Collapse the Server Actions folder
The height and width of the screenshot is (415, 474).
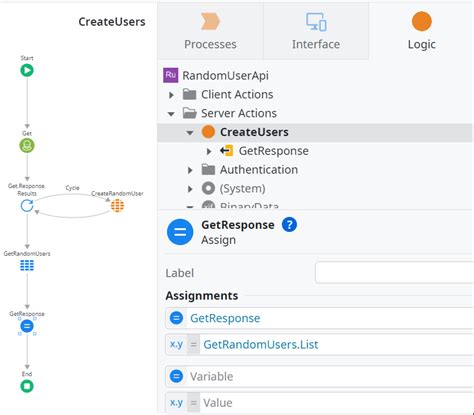171,114
